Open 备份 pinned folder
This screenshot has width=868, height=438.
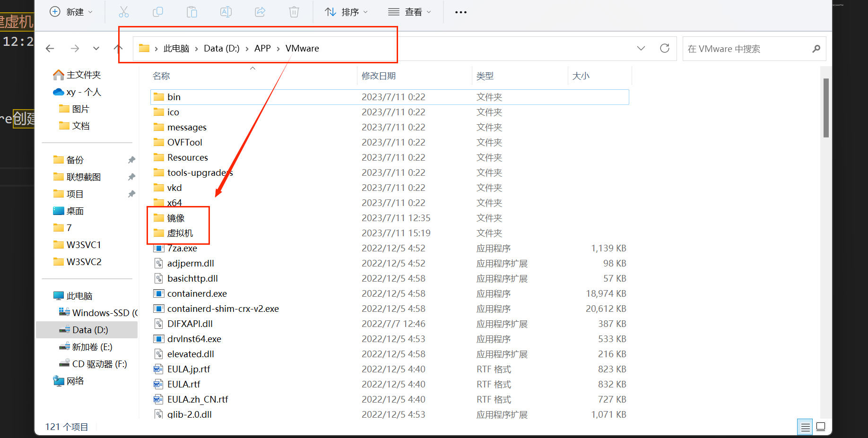[x=69, y=160]
